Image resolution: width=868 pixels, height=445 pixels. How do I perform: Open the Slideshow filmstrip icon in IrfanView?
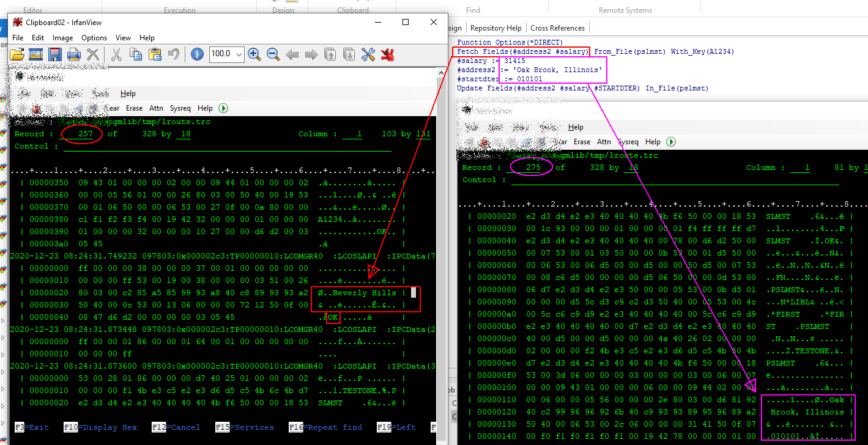35,54
